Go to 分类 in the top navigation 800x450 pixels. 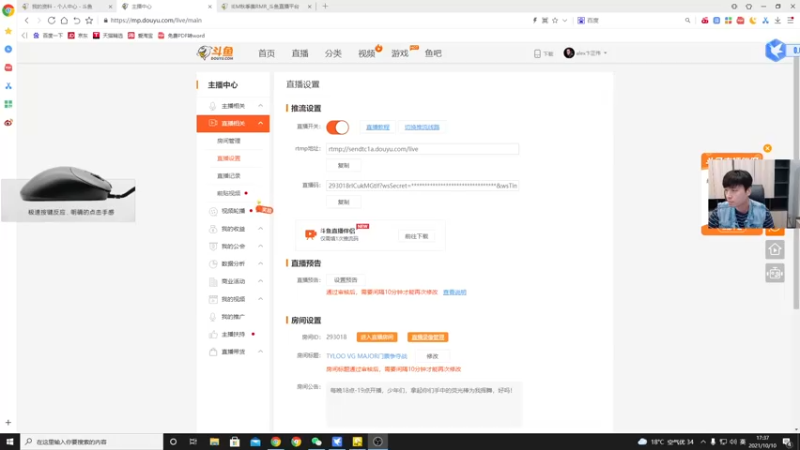click(x=333, y=53)
